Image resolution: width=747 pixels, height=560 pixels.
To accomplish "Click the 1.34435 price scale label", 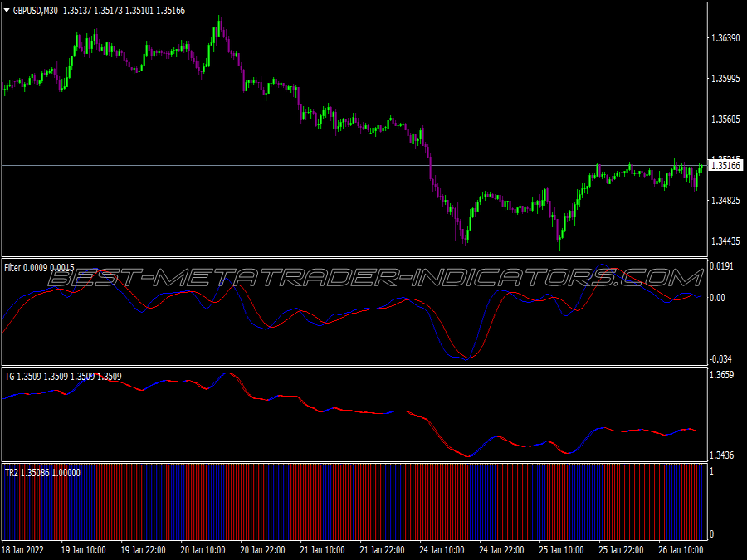I will pyautogui.click(x=725, y=241).
